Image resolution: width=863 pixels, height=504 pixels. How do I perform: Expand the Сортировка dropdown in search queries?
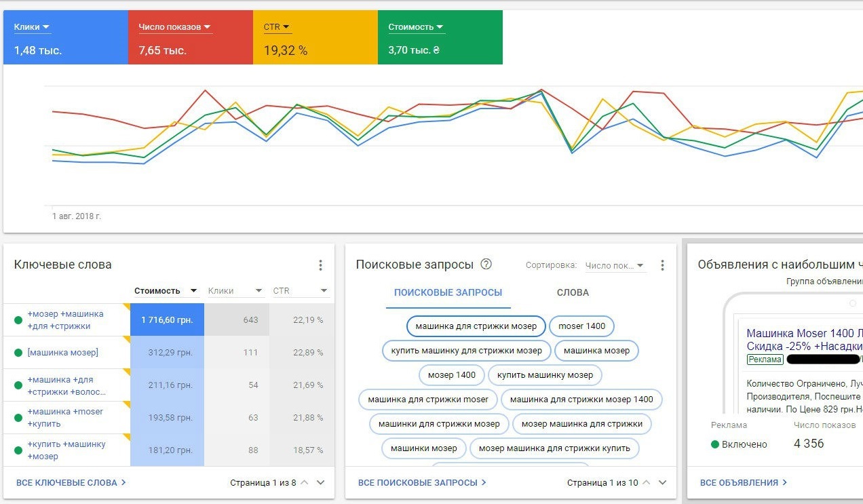click(x=615, y=265)
